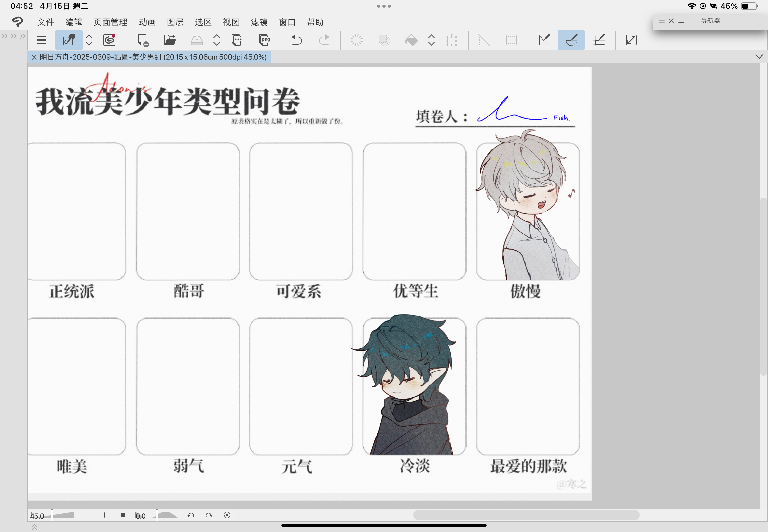Viewport: 768px width, 532px height.
Task: Expand save options up-down arrows
Action: pyautogui.click(x=217, y=40)
